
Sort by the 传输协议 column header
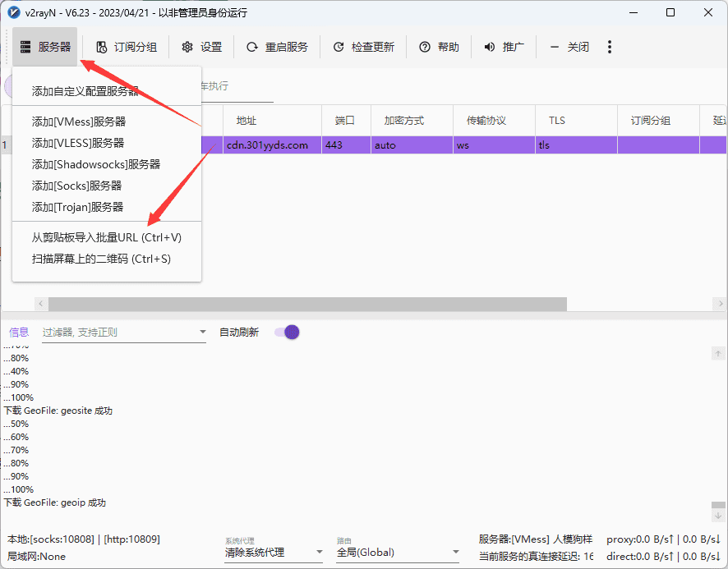(495, 121)
